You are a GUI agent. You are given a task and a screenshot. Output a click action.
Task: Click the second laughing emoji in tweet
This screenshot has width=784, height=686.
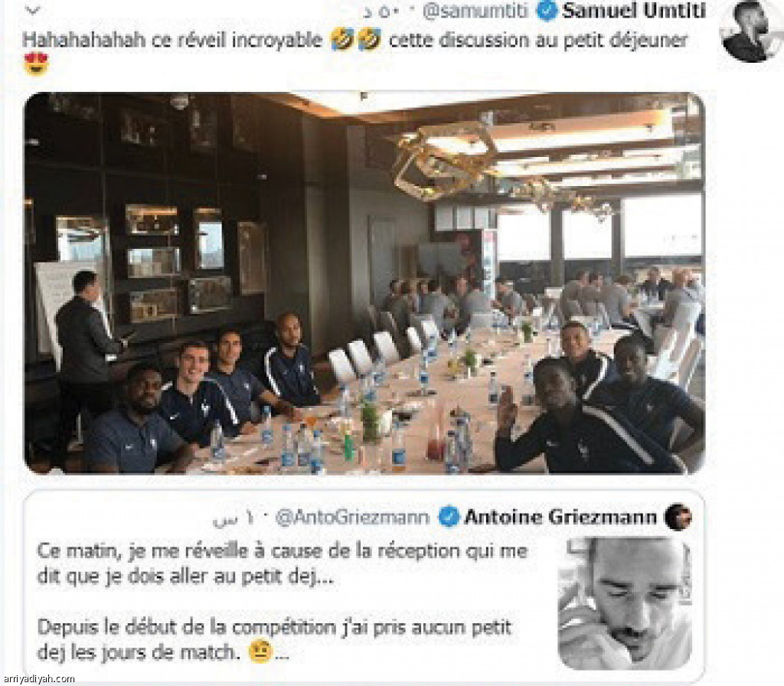pos(369,39)
